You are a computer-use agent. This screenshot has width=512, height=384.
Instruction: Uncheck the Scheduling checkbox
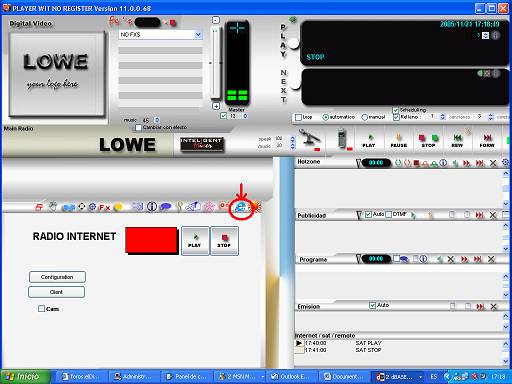[x=396, y=110]
